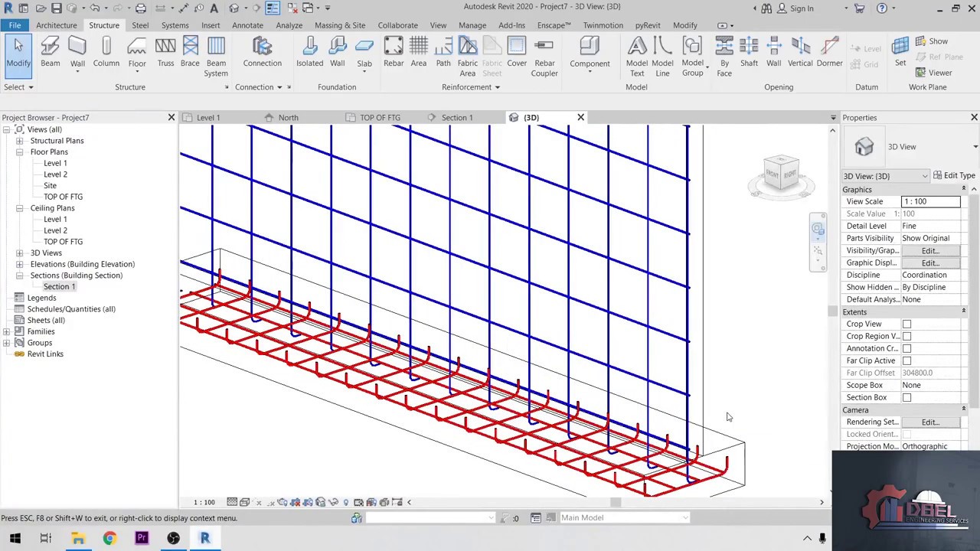980x551 pixels.
Task: Toggle the Section Box checkbox
Action: 906,397
